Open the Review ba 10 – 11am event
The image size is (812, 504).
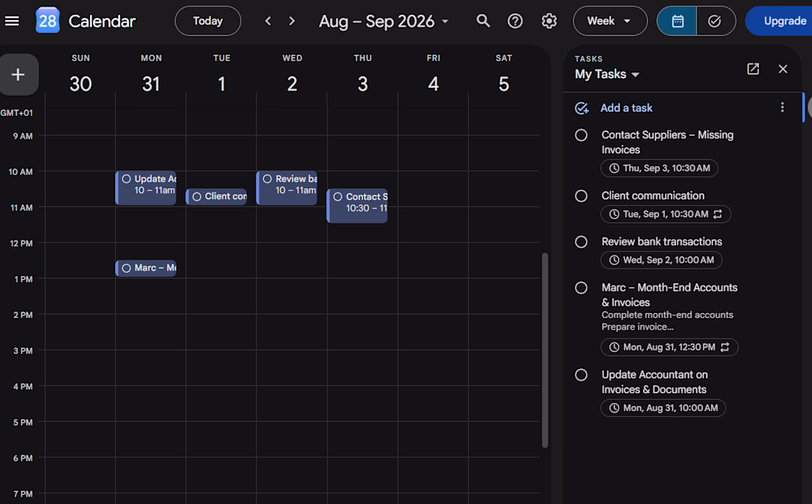point(287,188)
